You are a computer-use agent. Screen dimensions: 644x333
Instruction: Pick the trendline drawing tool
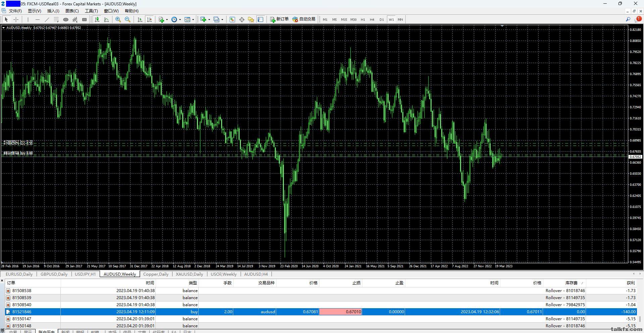[x=47, y=19]
